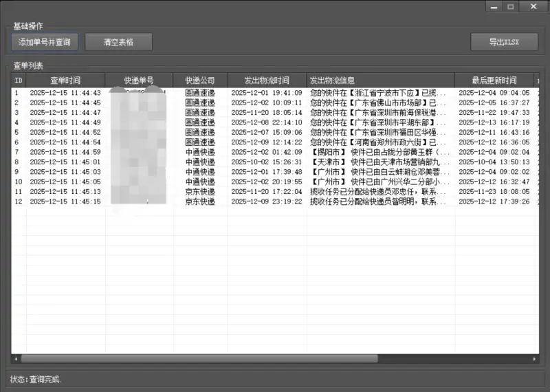Viewport: 550px width, 392px height.
Task: Sort by the 最后更新时间 column header
Action: [494, 80]
